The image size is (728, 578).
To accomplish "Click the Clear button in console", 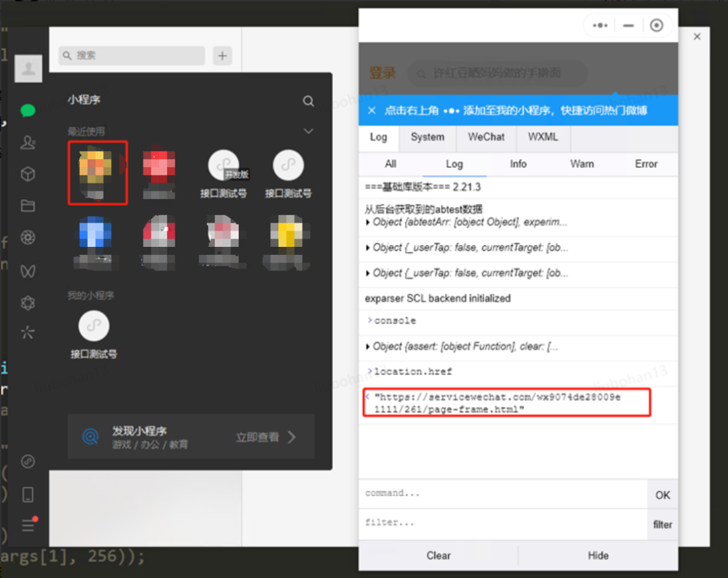I will (438, 556).
